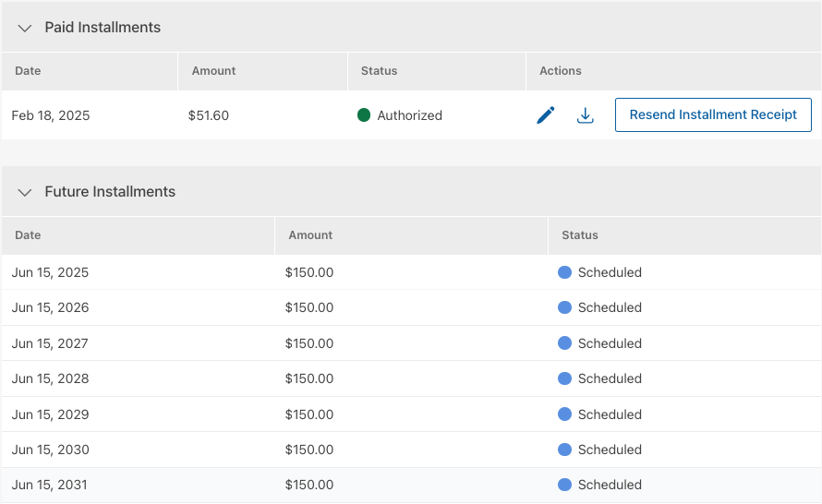This screenshot has height=504, width=822.
Task: Click Scheduled status text for Jun 15, 2031
Action: click(x=610, y=485)
